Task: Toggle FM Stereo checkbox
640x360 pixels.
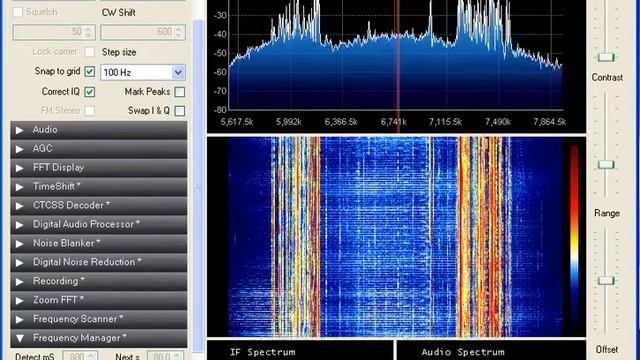Action: point(89,111)
